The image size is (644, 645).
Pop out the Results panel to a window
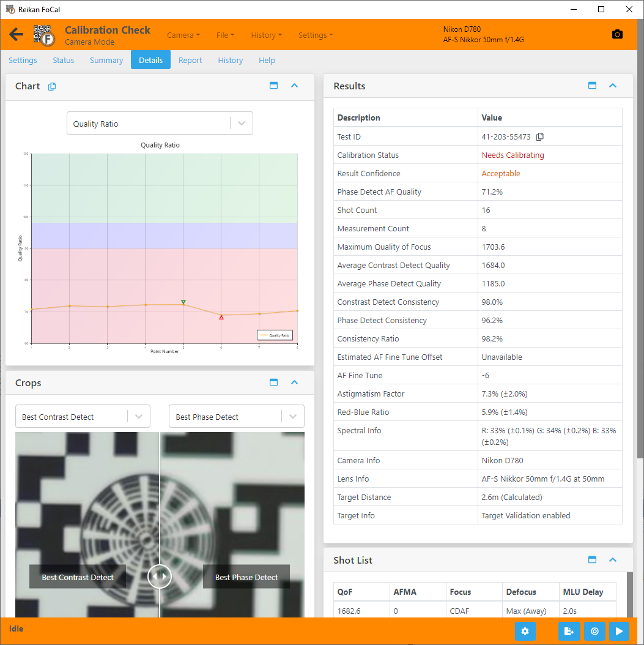(x=592, y=86)
